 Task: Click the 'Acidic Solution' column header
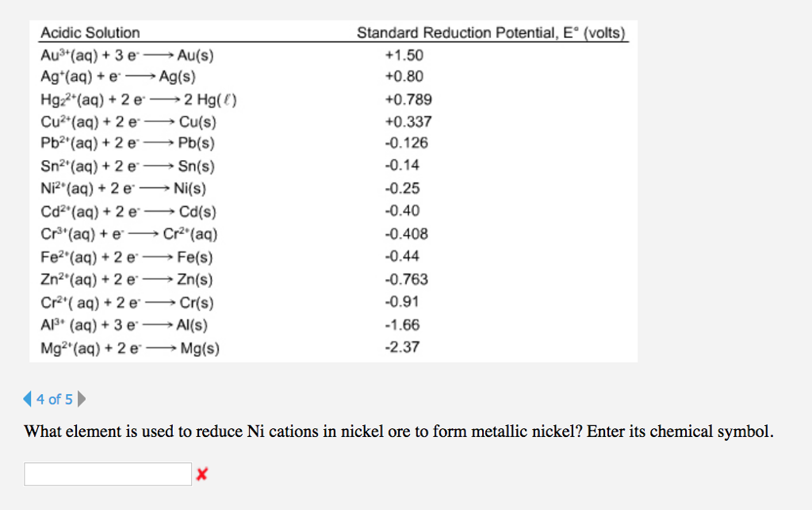(90, 33)
